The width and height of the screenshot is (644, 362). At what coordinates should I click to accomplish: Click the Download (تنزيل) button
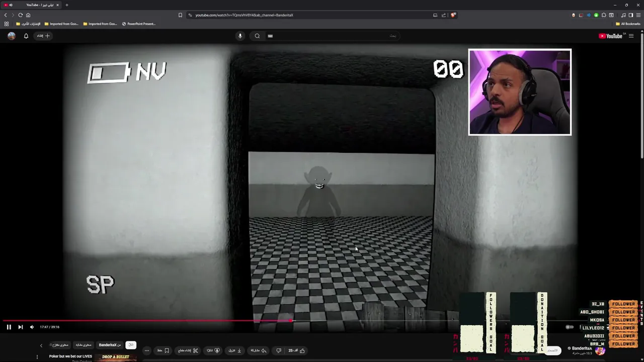click(x=235, y=350)
